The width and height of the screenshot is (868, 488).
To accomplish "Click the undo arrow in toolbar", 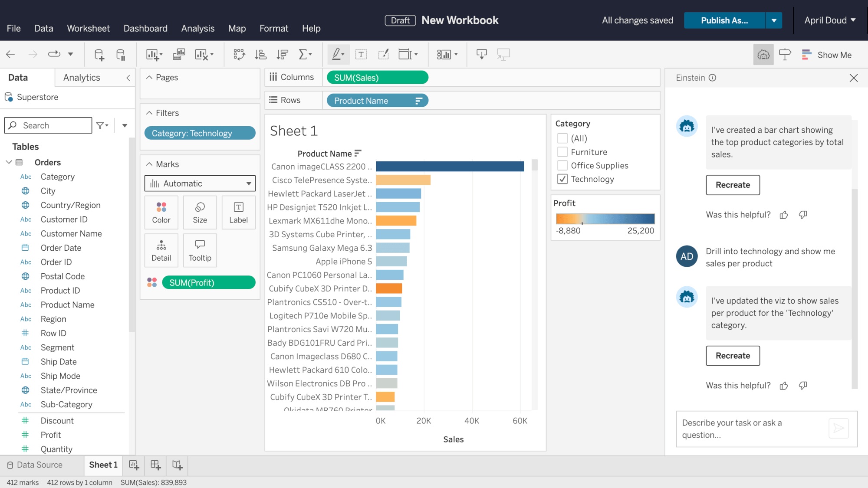I will pos(11,55).
